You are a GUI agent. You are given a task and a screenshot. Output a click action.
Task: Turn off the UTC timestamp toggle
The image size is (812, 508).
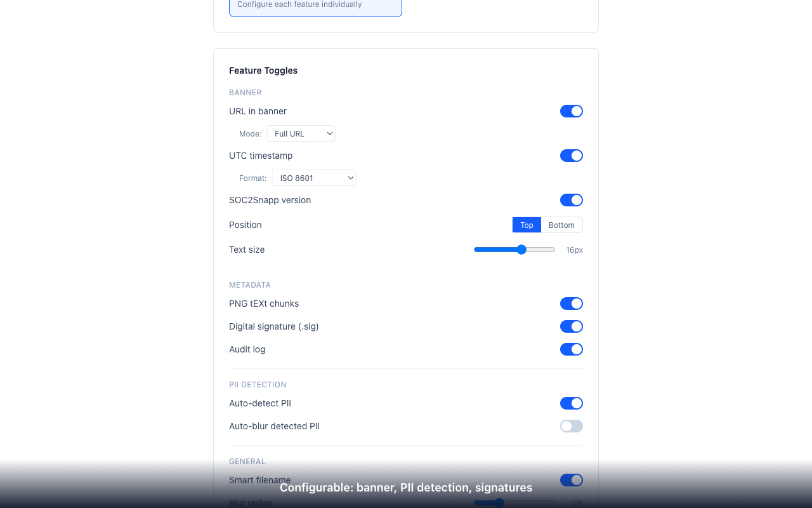pos(571,155)
